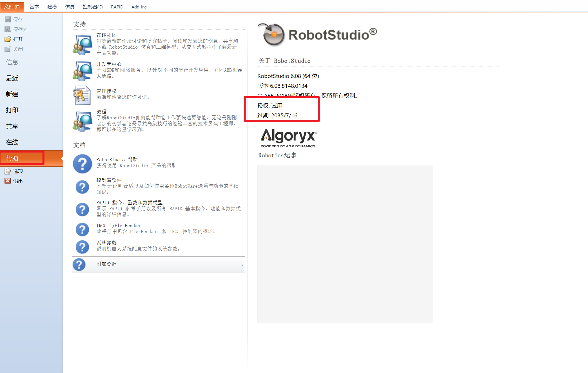Click the 打开 menu text
The height and width of the screenshot is (373, 588).
click(18, 39)
